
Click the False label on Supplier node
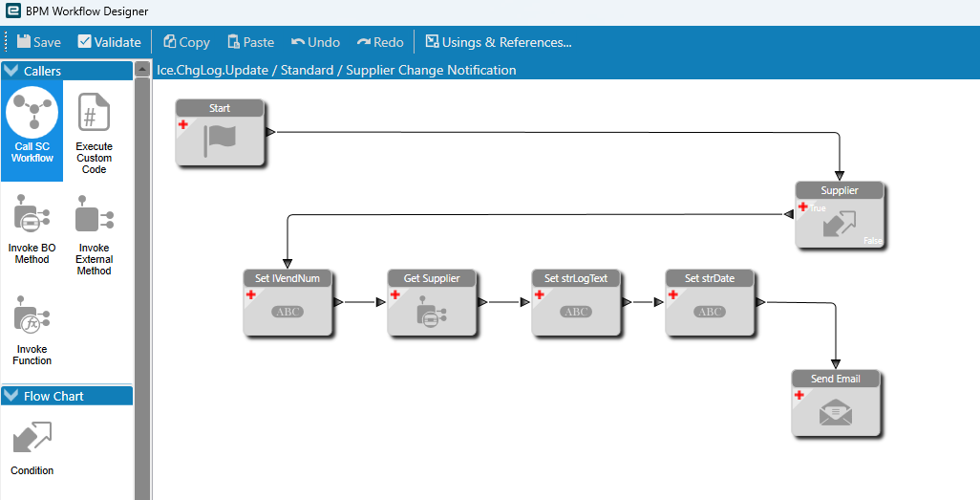(x=872, y=240)
